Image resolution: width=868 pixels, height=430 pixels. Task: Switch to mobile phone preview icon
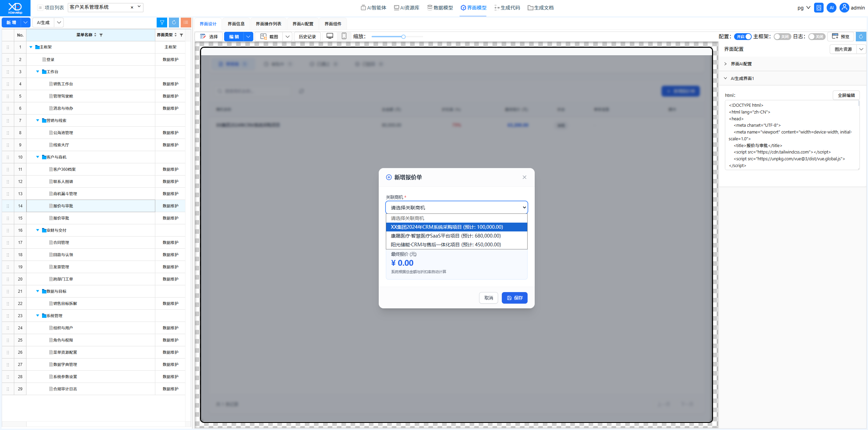[x=344, y=36]
